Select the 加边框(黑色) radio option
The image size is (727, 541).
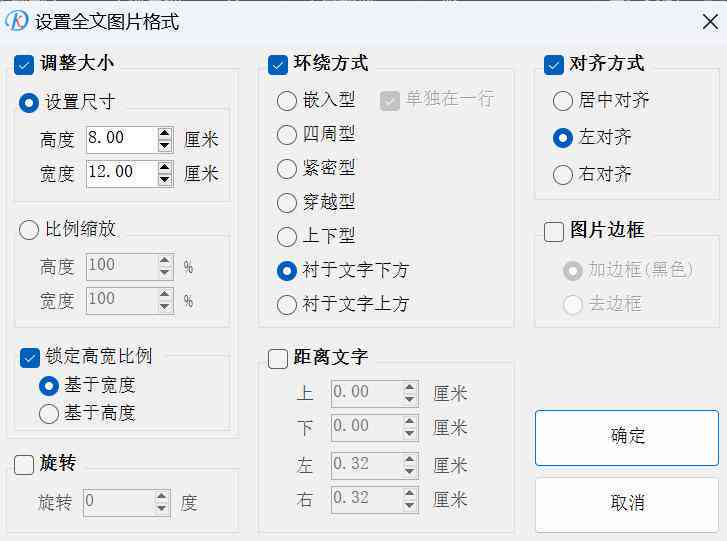click(573, 271)
